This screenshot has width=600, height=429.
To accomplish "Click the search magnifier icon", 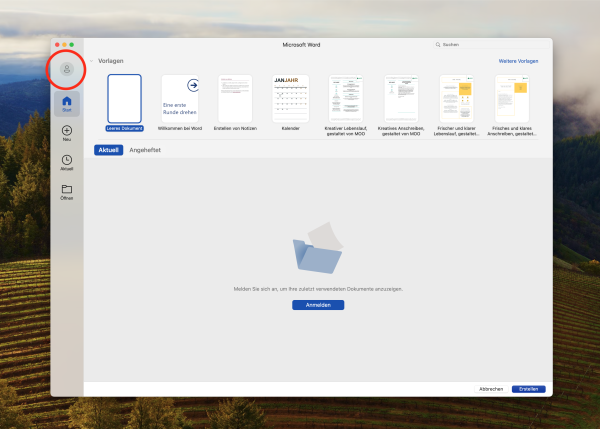I will pos(438,45).
